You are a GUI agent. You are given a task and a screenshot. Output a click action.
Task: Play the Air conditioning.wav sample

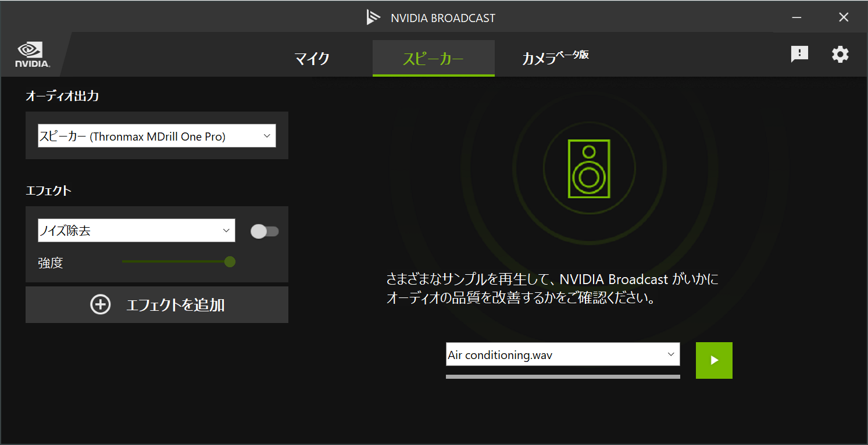(714, 360)
